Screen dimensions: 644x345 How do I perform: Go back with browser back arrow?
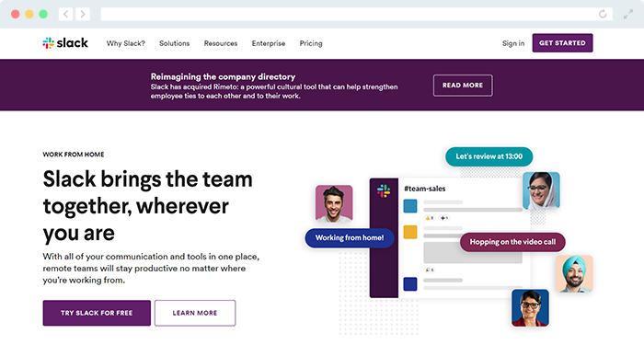tap(65, 15)
